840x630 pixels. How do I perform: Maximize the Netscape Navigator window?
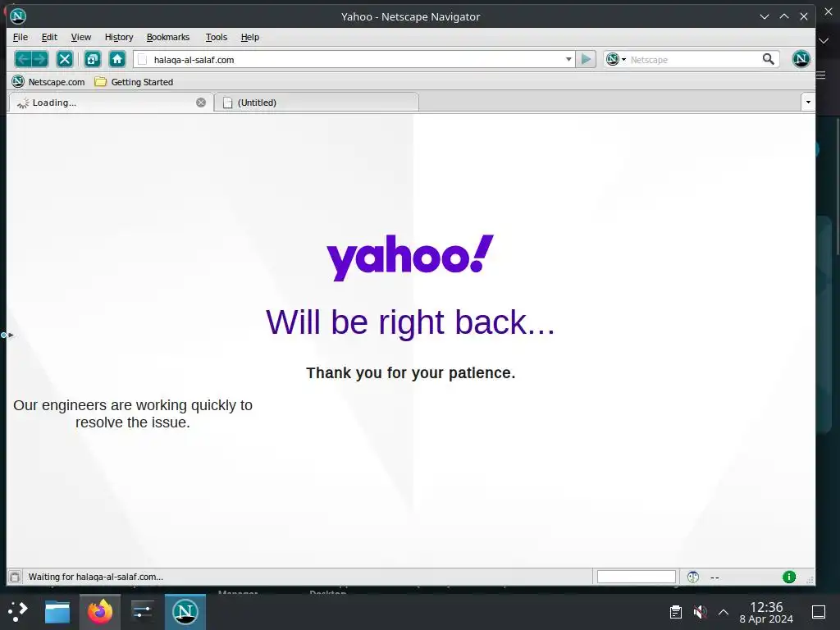[784, 16]
